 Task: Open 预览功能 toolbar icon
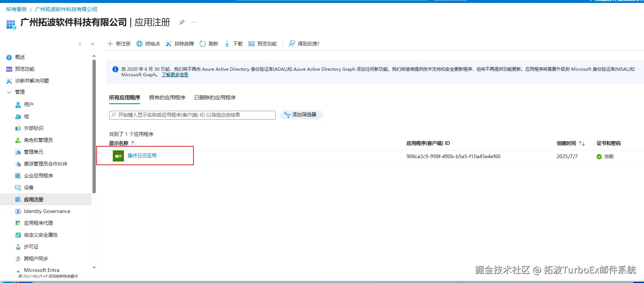pos(252,44)
